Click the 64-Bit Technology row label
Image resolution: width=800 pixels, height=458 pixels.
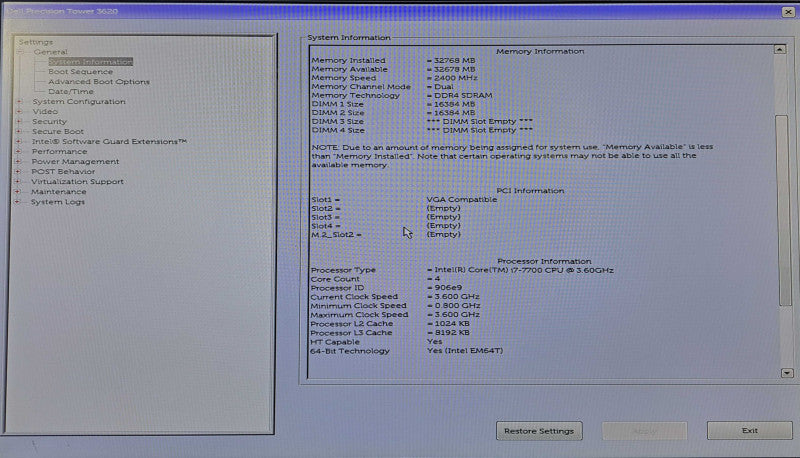[350, 351]
